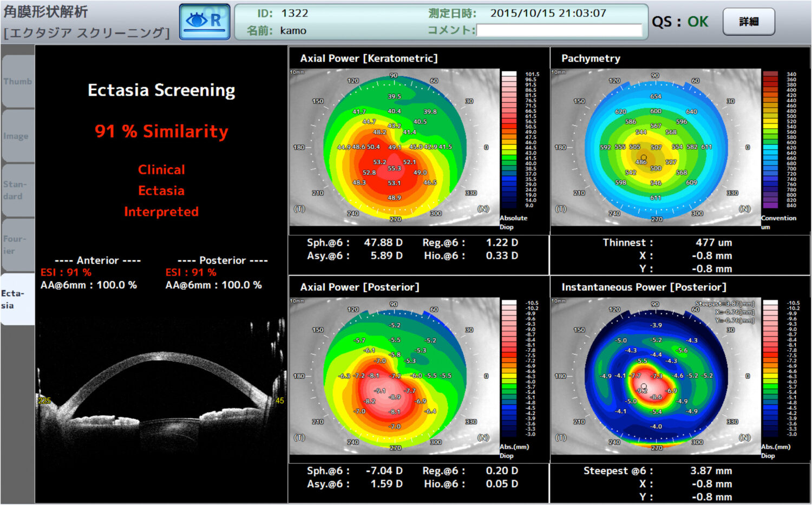
Task: Switch to the Thumb tab
Action: coord(17,81)
